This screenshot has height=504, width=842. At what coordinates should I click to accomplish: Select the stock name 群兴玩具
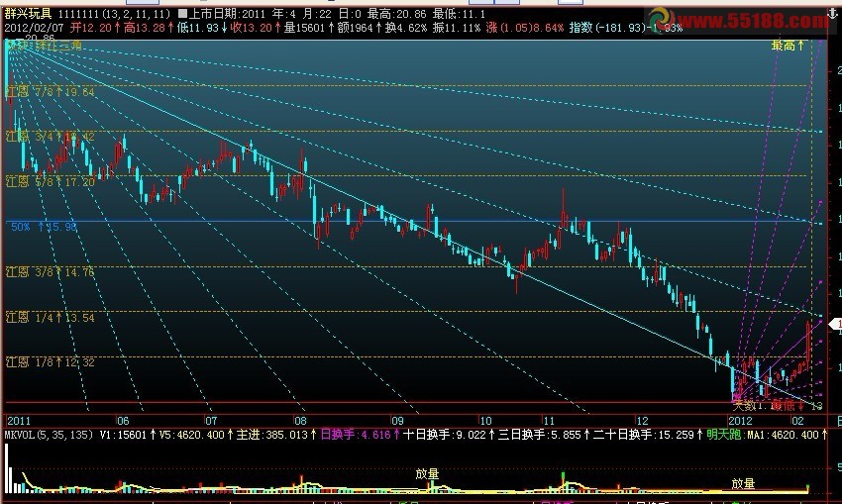coord(29,14)
